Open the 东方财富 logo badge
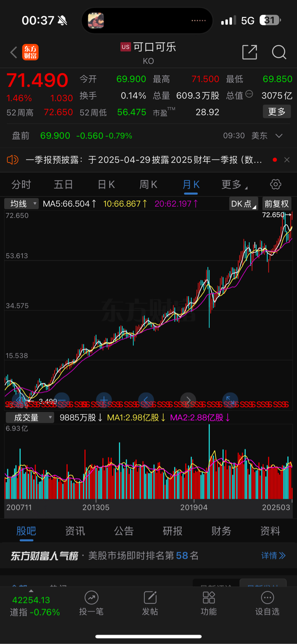 point(30,52)
